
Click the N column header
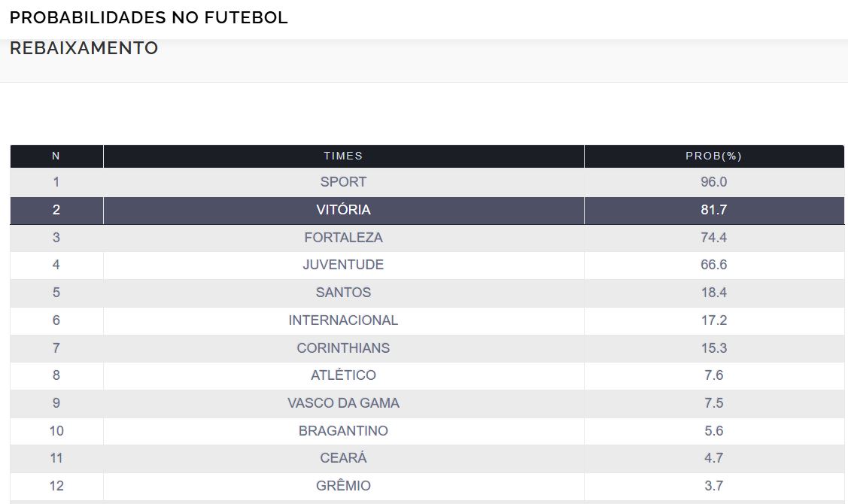[56, 156]
